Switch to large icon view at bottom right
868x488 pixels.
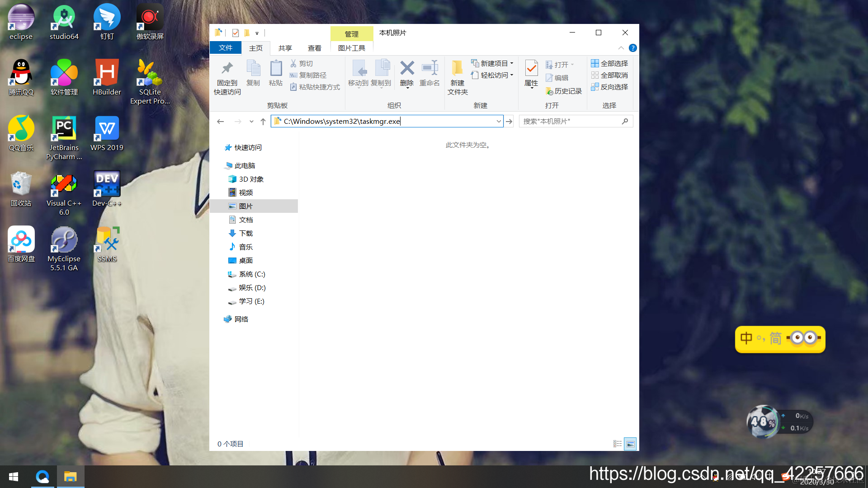pyautogui.click(x=630, y=444)
